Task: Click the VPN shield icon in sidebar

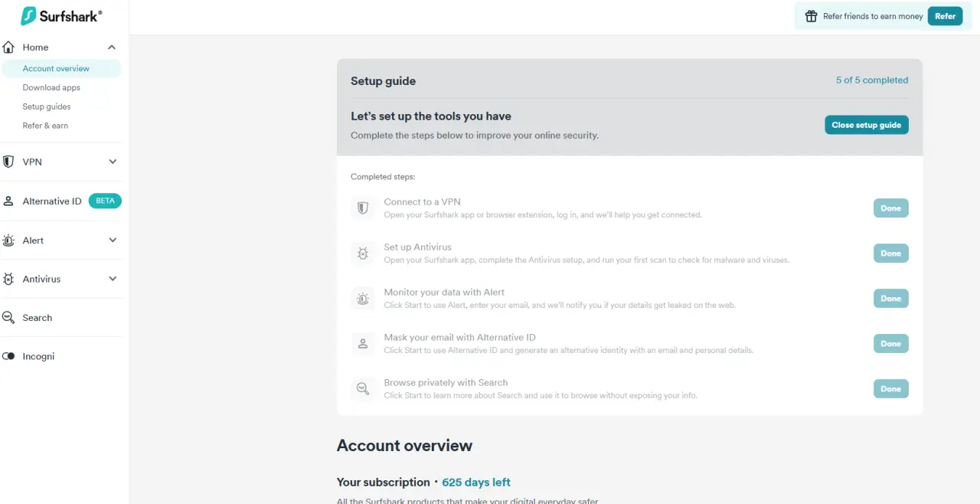Action: [x=9, y=162]
